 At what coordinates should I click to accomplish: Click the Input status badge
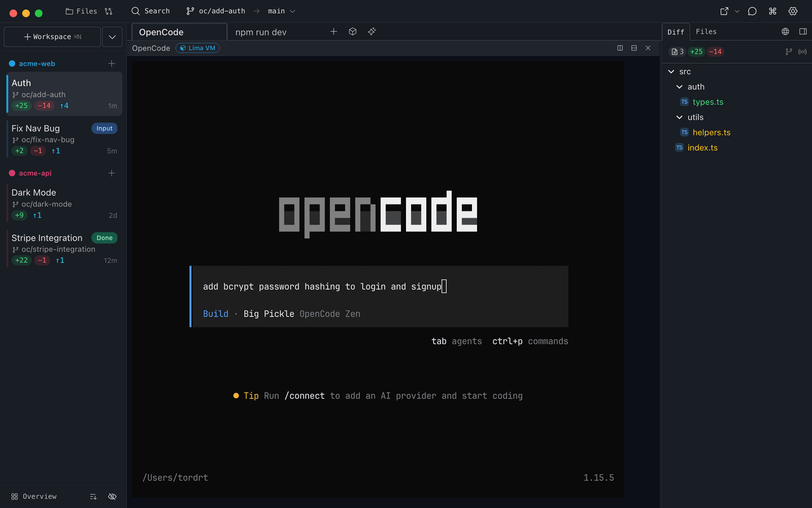click(105, 128)
